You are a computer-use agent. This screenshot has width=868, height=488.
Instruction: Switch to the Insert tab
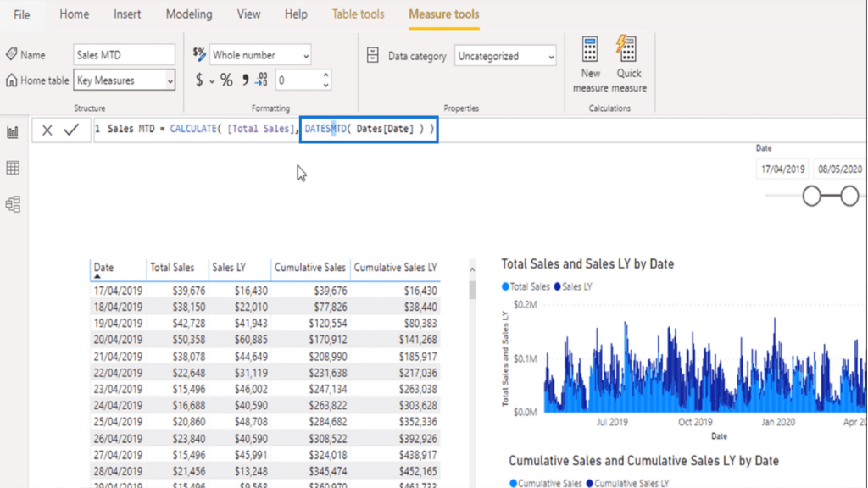click(127, 14)
